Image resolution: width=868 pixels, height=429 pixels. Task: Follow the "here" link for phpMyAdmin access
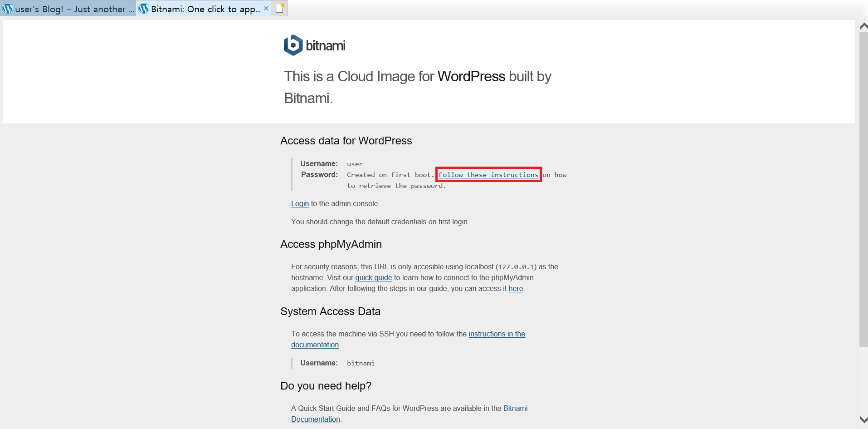pyautogui.click(x=516, y=289)
